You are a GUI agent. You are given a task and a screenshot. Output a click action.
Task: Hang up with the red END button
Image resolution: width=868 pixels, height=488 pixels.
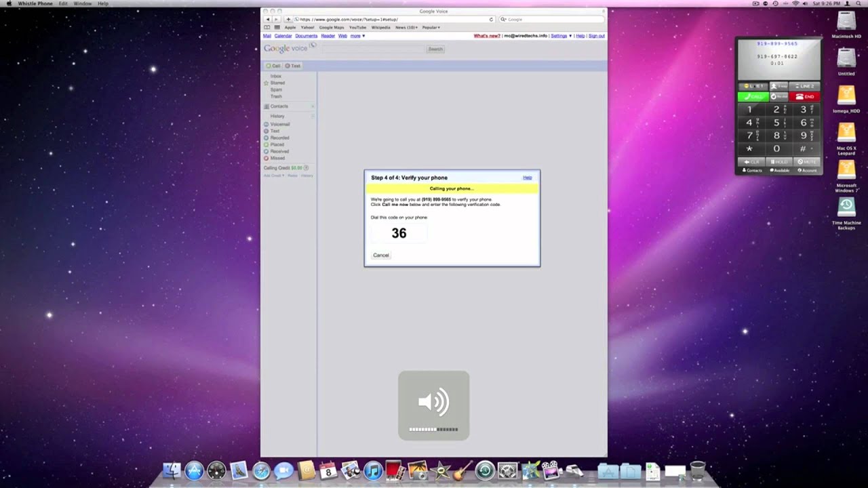[805, 96]
